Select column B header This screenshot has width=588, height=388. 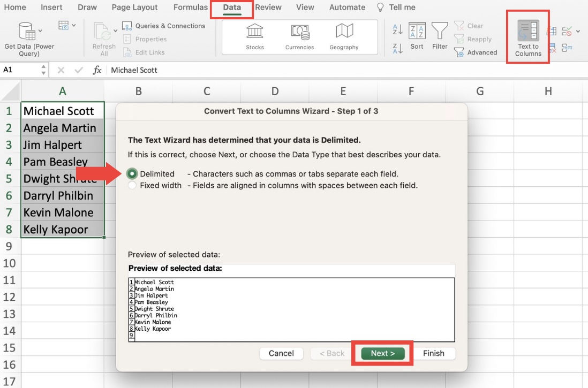(x=138, y=91)
